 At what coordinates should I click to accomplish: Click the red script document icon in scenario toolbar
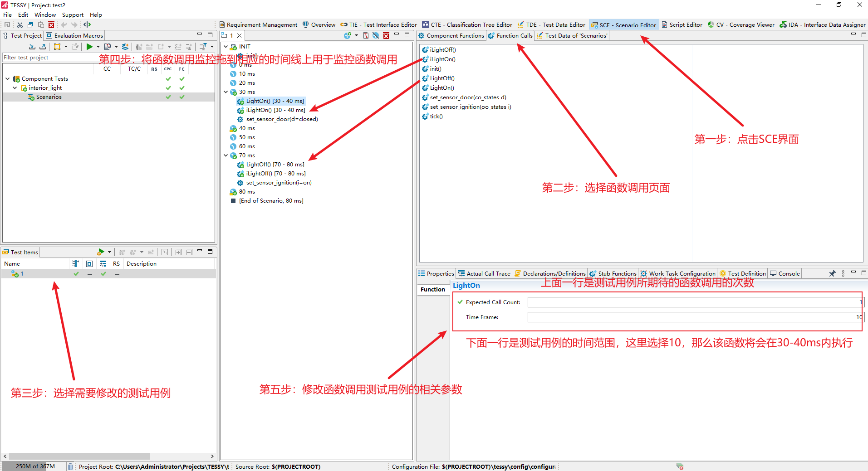[366, 35]
